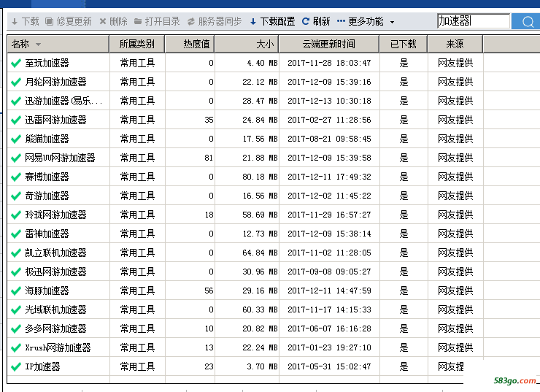Image resolution: width=540 pixels, height=392 pixels.
Task: Select the 雷神加速器 row name
Action: (47, 234)
